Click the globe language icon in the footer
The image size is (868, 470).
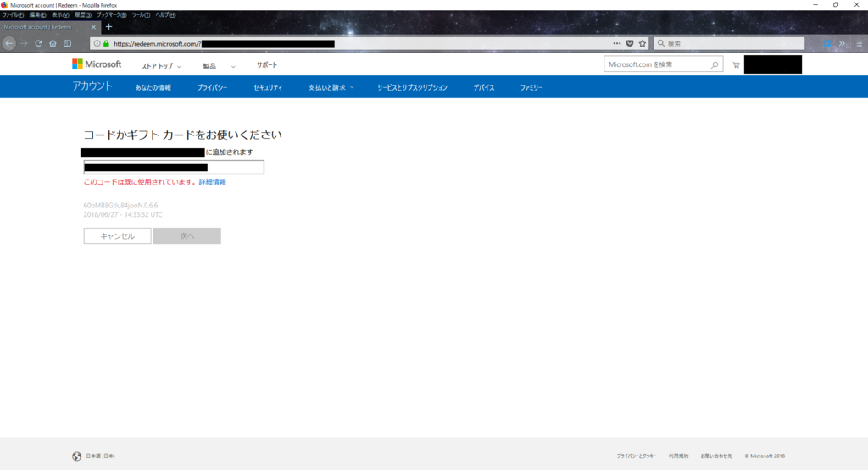click(77, 456)
